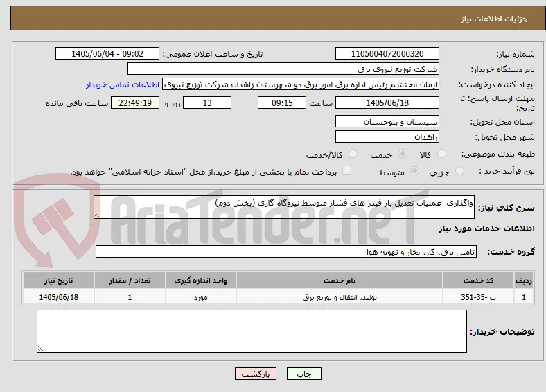Viewport: 546px width, 392px height.
Task: Click the unit cell مورد
Action: 201,297
